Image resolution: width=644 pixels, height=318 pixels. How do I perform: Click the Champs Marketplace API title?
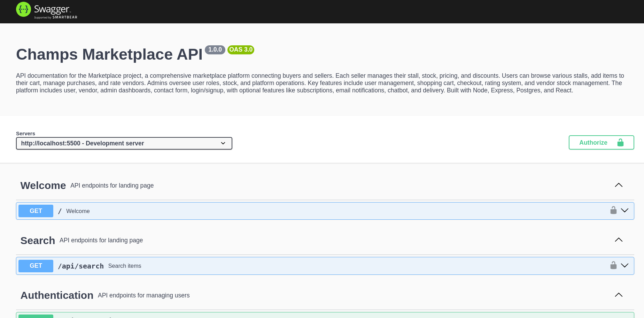click(109, 54)
